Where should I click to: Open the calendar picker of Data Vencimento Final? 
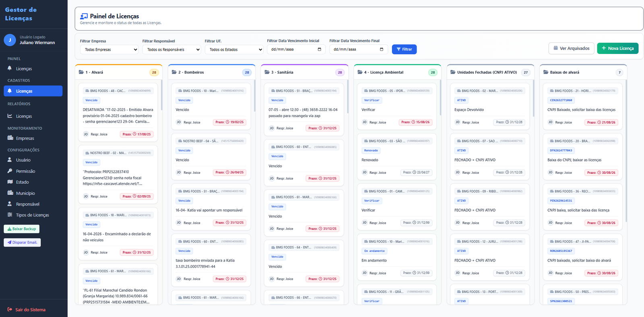(x=382, y=49)
